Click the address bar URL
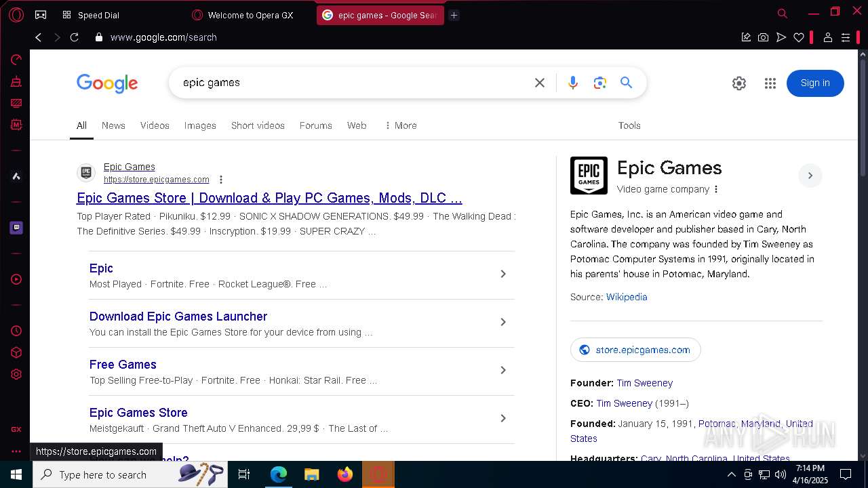 pyautogui.click(x=163, y=37)
